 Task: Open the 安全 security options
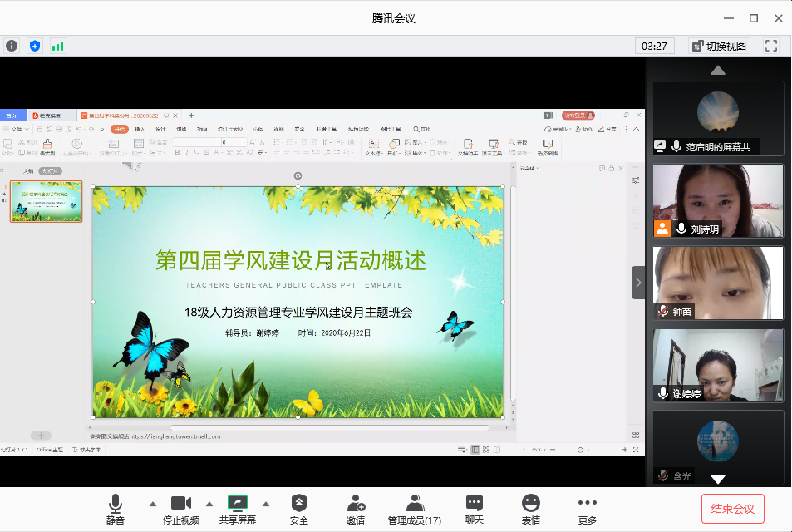click(x=299, y=509)
